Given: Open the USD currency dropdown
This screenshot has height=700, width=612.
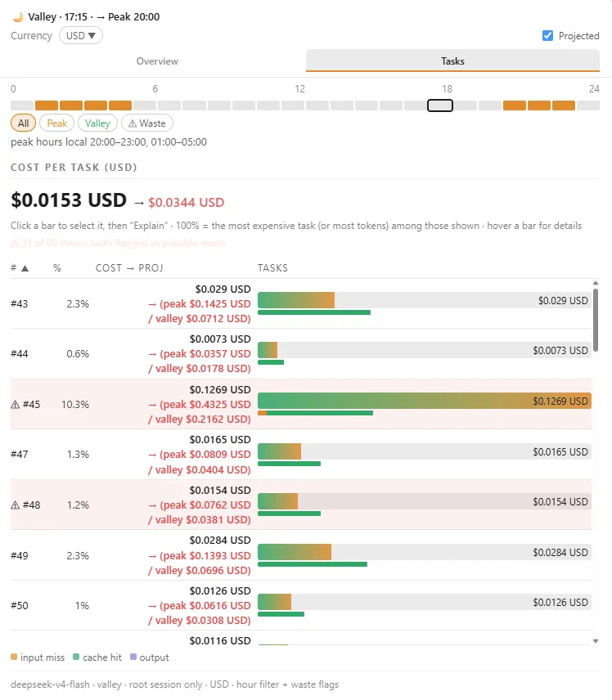Looking at the screenshot, I should click(x=81, y=36).
